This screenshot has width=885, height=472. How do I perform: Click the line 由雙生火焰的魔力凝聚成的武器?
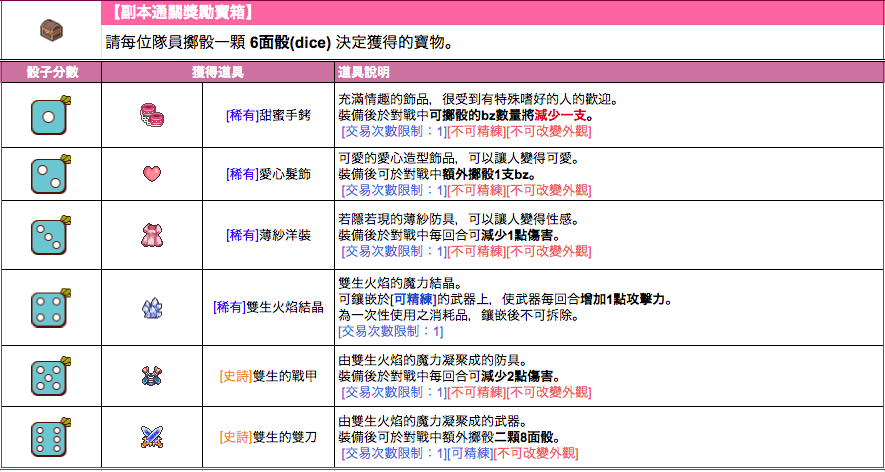(x=433, y=421)
